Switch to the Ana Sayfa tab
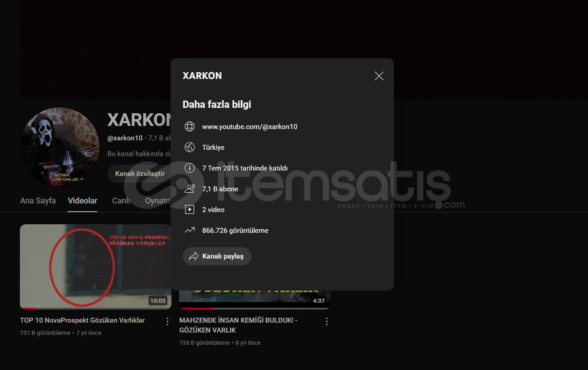Screen dimensions: 588x370 point(38,201)
